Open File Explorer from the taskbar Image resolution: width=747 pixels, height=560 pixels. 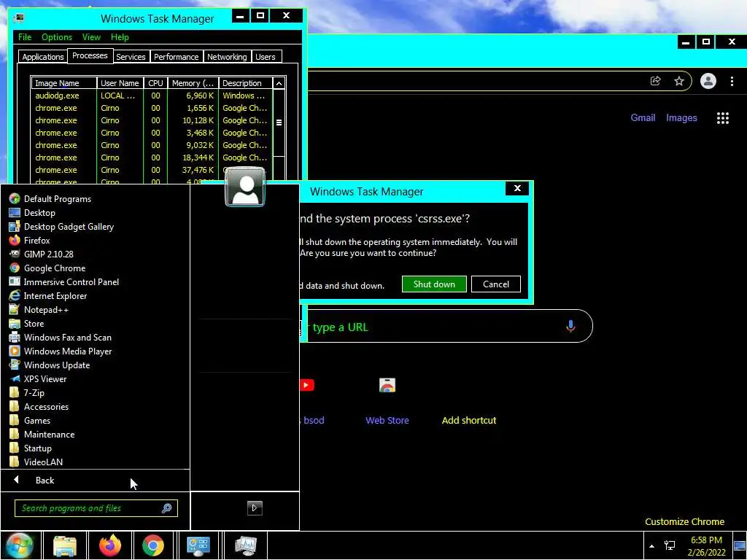click(65, 545)
